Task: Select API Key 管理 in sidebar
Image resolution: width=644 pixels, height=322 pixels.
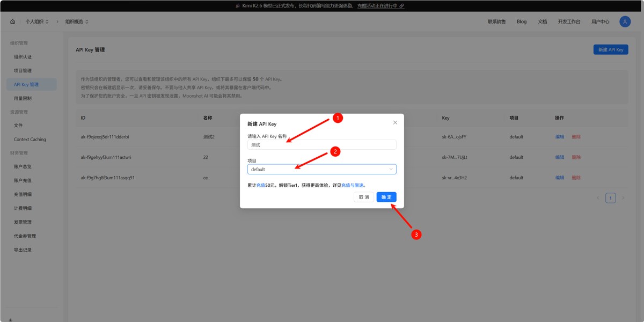Action: pos(32,84)
